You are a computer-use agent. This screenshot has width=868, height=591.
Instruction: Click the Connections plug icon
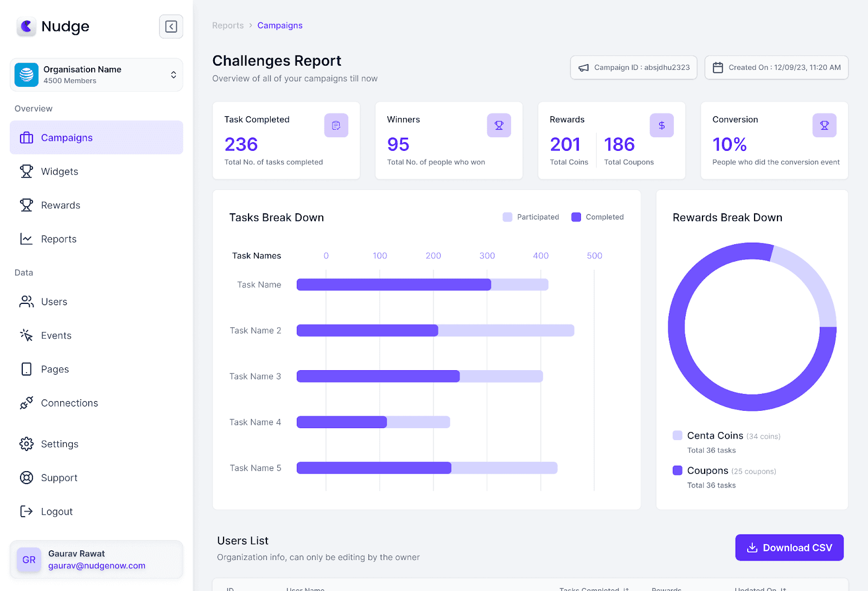point(26,403)
